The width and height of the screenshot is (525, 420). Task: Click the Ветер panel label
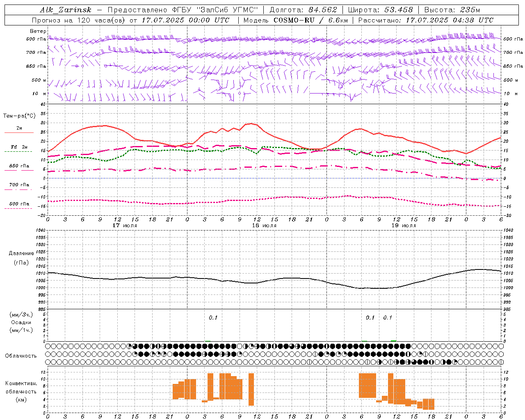pyautogui.click(x=38, y=31)
